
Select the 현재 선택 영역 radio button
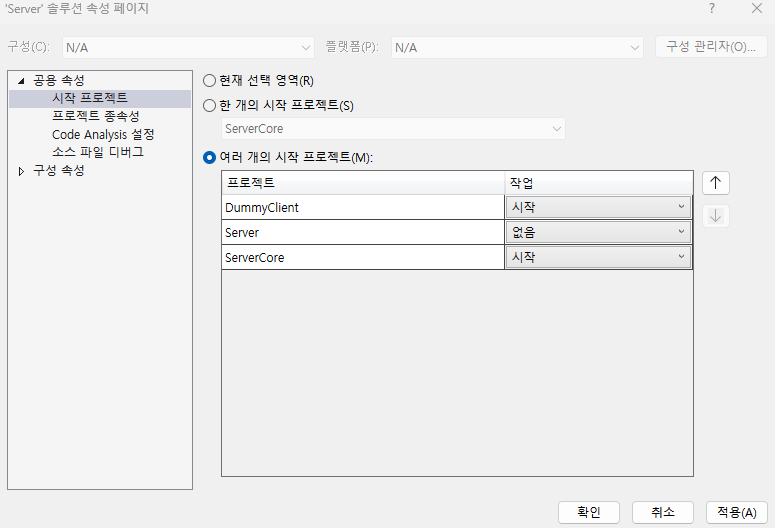210,81
